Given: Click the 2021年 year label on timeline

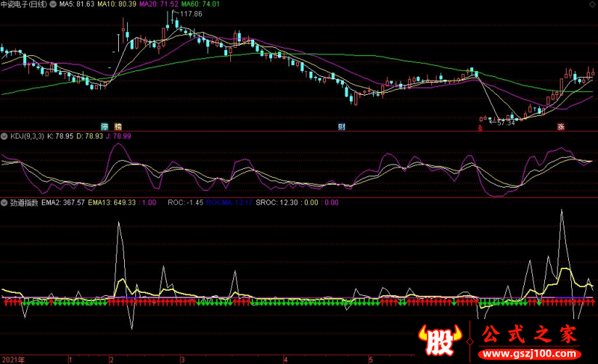Looking at the screenshot, I should point(13,359).
